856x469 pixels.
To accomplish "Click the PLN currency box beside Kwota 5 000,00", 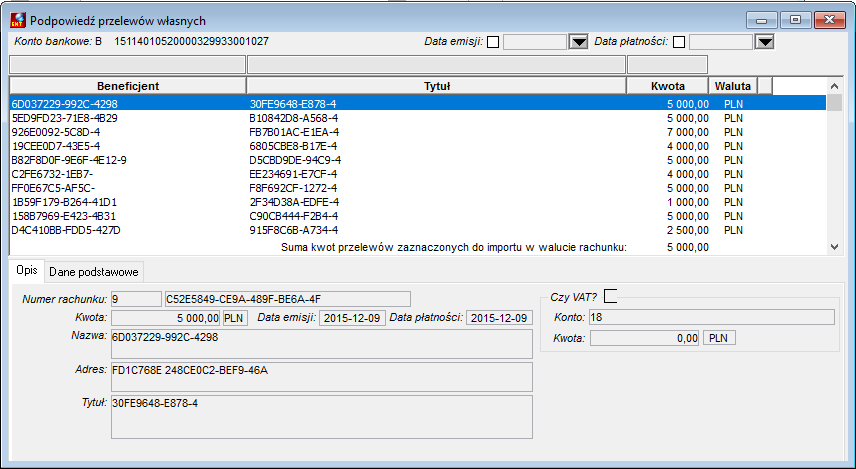I will [x=235, y=318].
